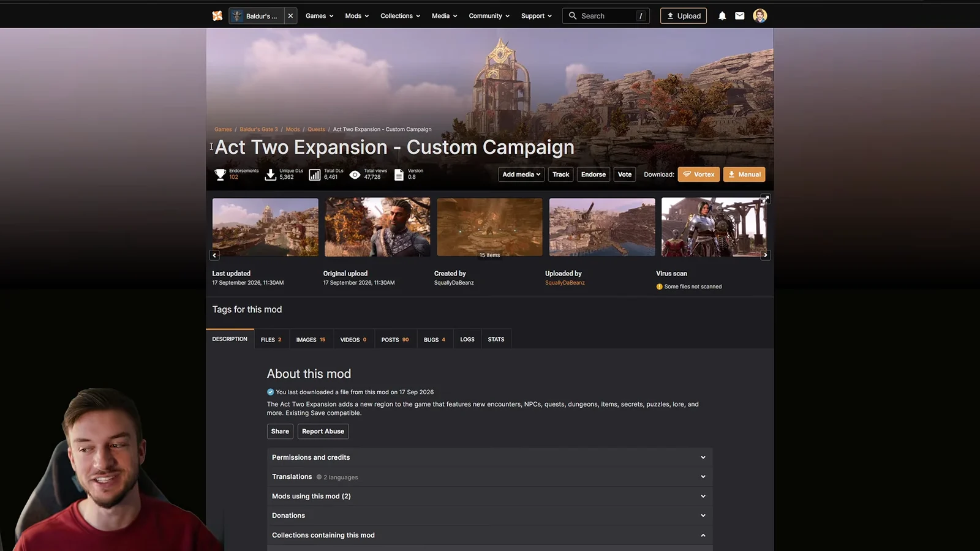980x551 pixels.
Task: Switch to the Posts tab
Action: tap(395, 339)
